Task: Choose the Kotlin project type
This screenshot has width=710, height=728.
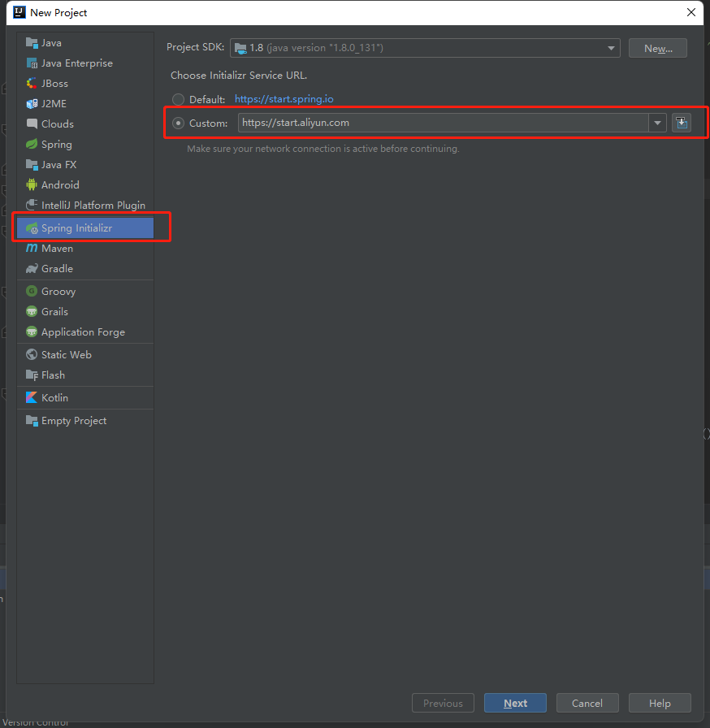Action: pyautogui.click(x=31, y=397)
